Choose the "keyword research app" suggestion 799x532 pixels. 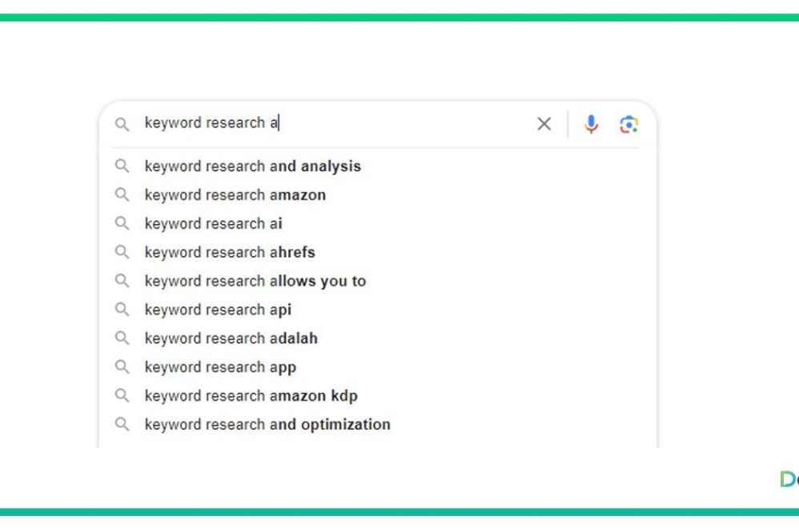[x=220, y=367]
